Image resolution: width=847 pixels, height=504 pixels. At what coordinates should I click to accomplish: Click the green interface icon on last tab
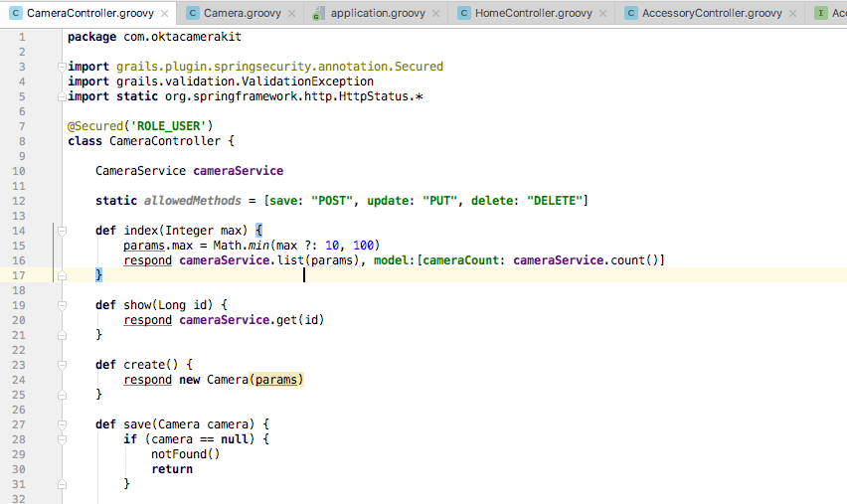tap(820, 14)
